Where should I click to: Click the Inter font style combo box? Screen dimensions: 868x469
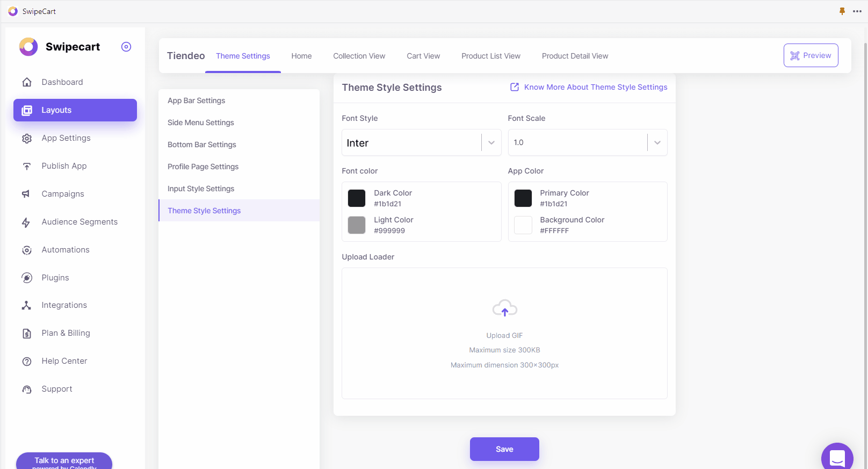click(x=422, y=142)
